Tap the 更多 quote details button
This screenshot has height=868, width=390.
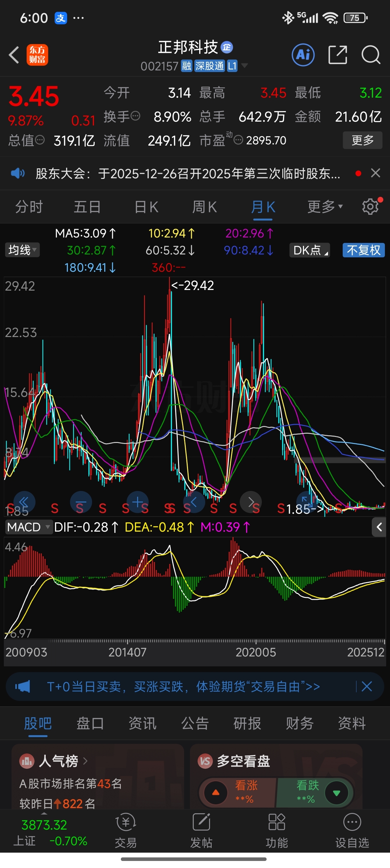tap(363, 140)
